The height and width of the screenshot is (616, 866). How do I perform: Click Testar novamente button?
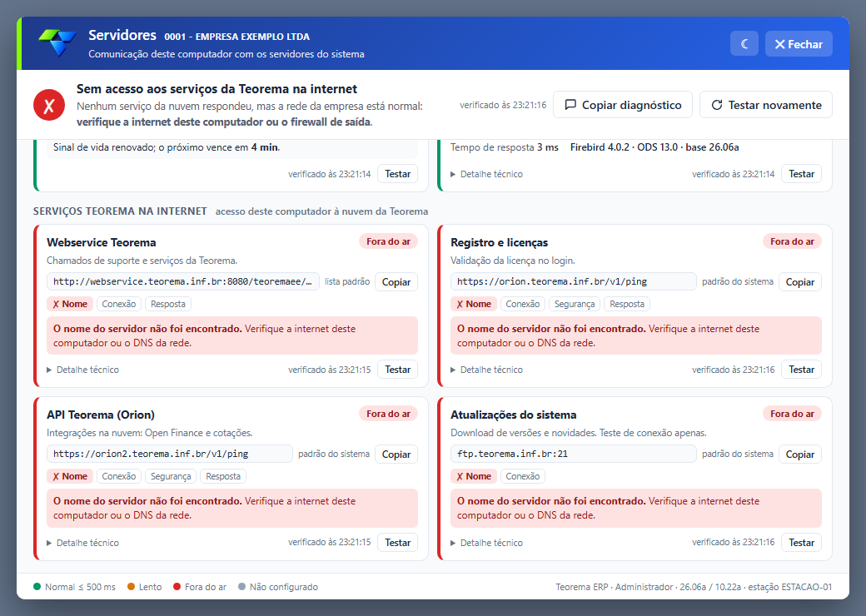[x=765, y=105]
